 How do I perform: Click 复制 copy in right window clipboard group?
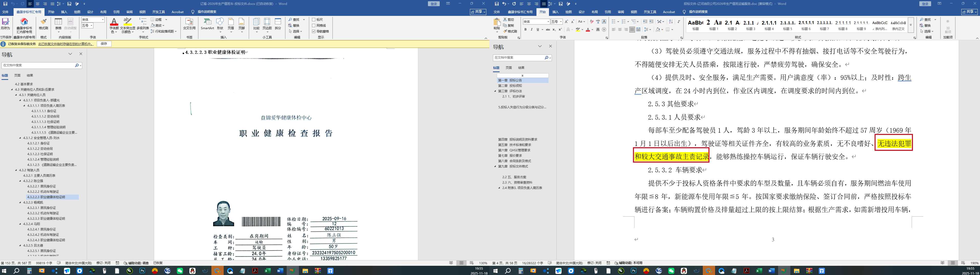[x=509, y=26]
